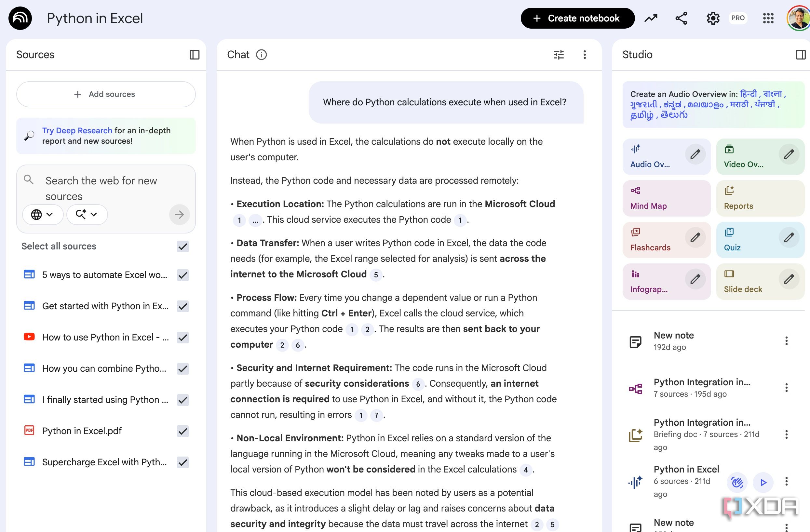Open chat configuration settings icon
The image size is (810, 532).
[559, 54]
